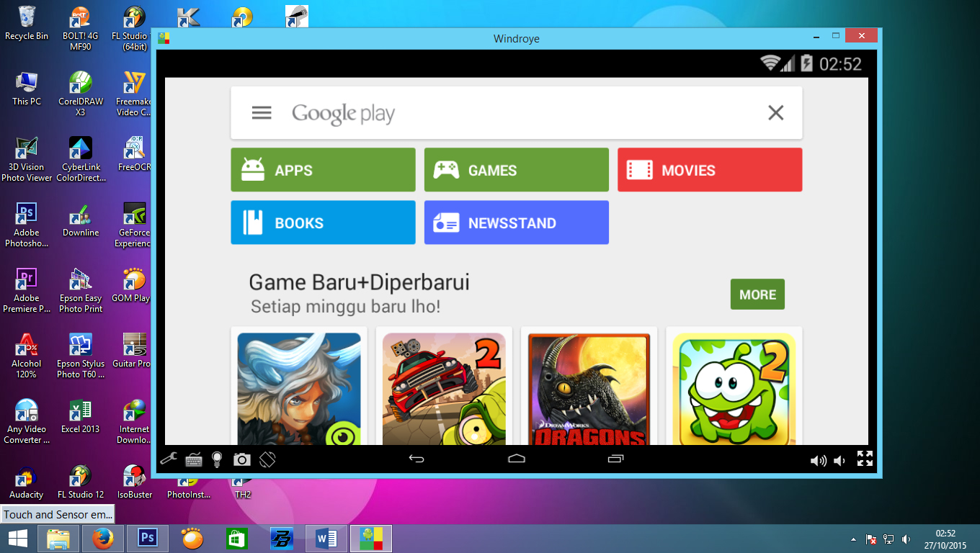Open the system volume slider
Screen dimensions: 980x553
coord(905,538)
